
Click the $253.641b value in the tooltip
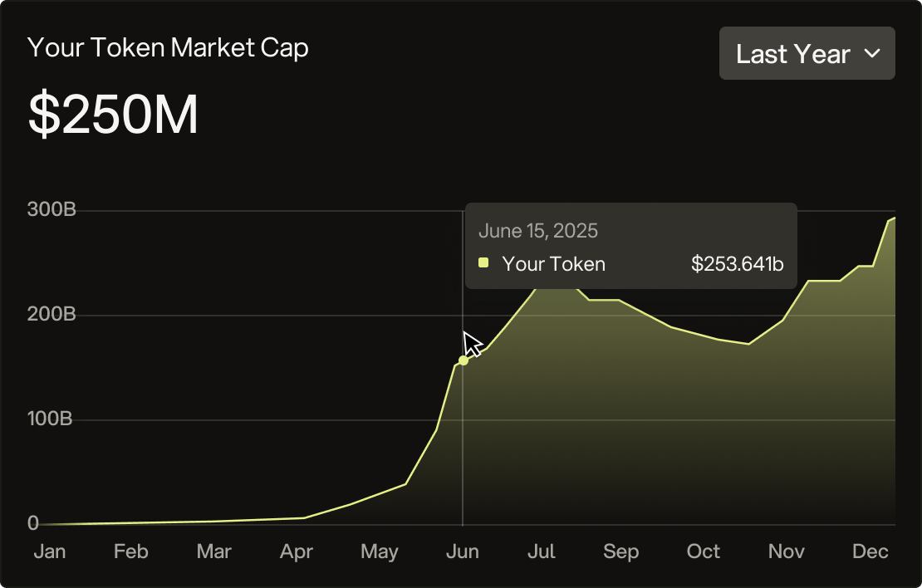737,264
